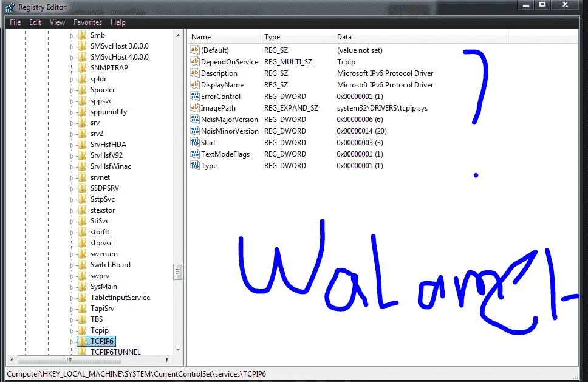Click the REG_MULTI_SZ type cell
Screen dimensions: 588x382
click(288, 62)
